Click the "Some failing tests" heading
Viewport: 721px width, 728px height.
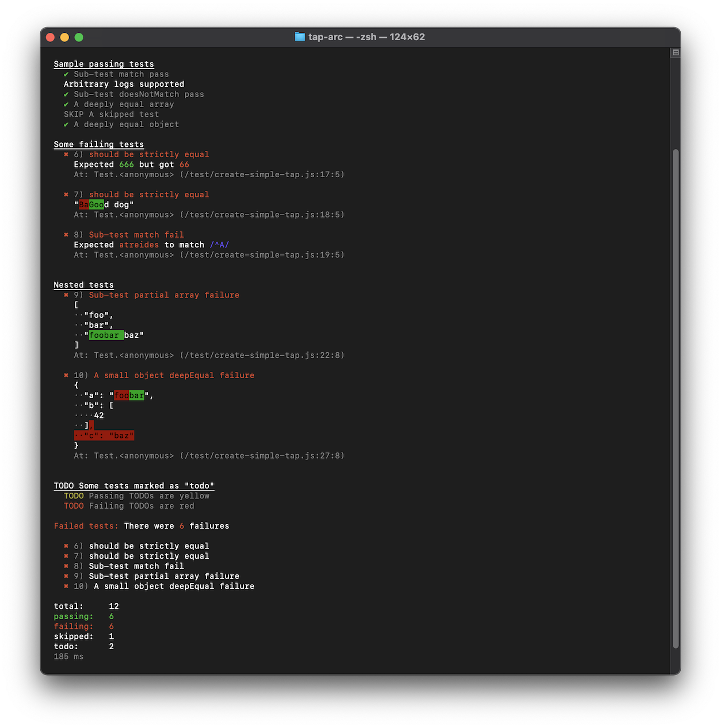pyautogui.click(x=98, y=144)
